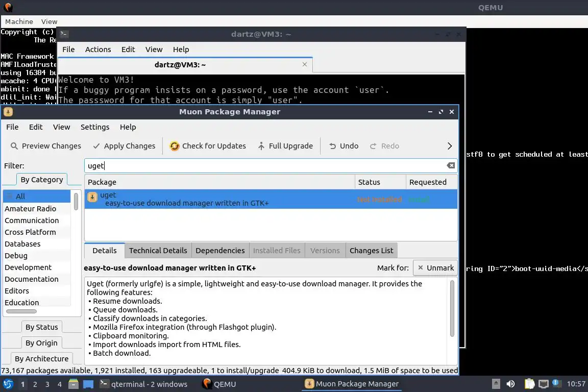Switch to virtual desktop 3

pos(47,384)
